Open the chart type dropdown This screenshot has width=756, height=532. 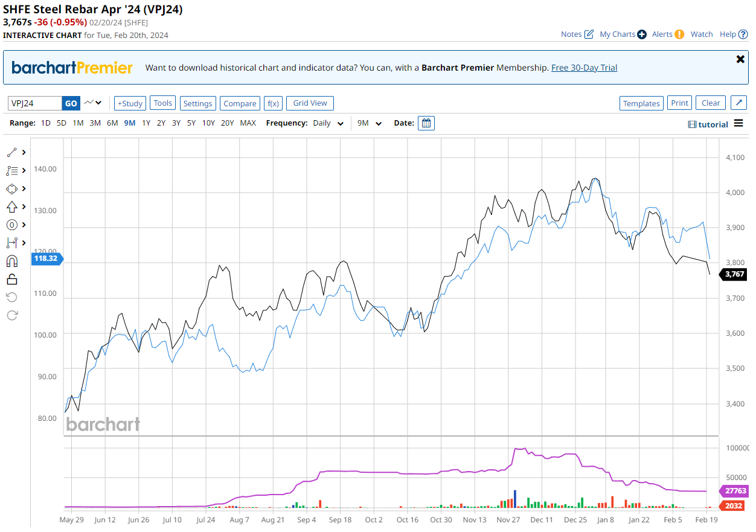[x=93, y=103]
